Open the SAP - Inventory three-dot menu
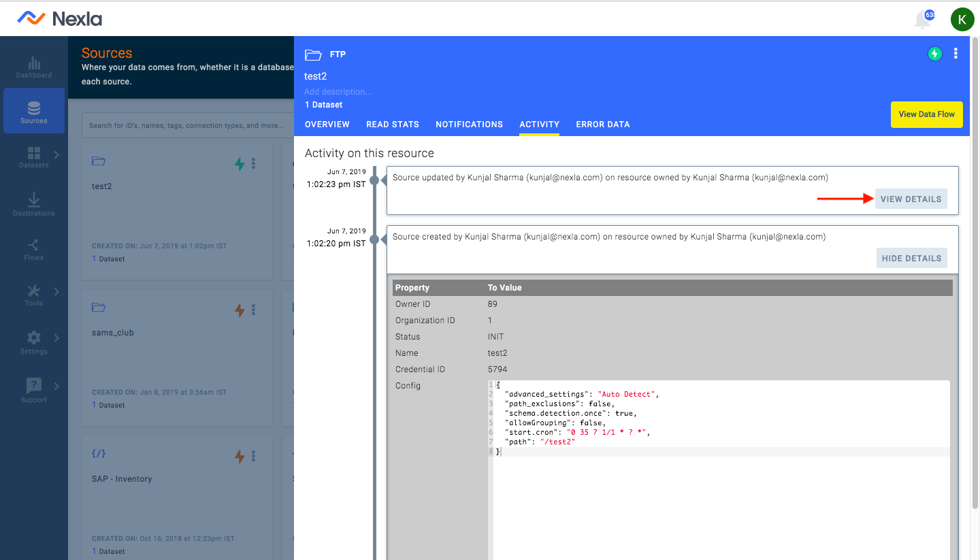This screenshot has height=560, width=980. point(254,457)
